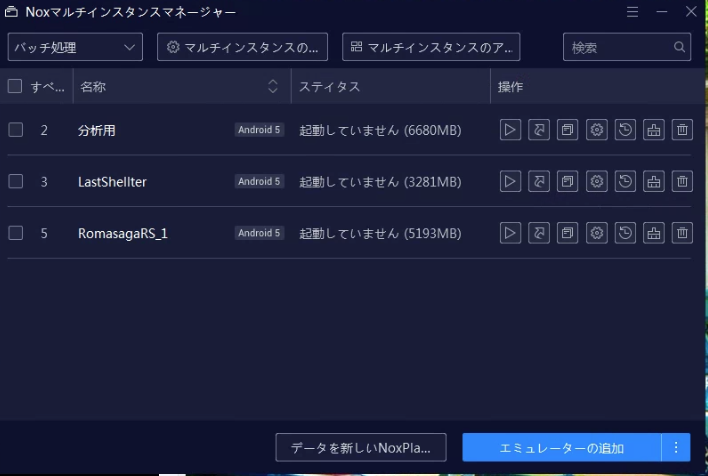
Task: Copy the LastShellter instance
Action: pyautogui.click(x=568, y=182)
